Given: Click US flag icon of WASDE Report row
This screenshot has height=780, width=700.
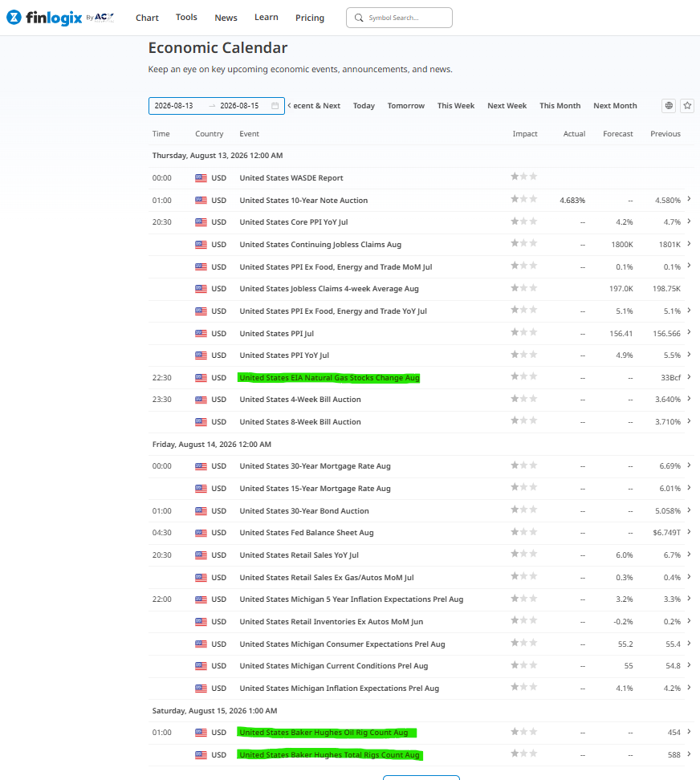Looking at the screenshot, I should [201, 178].
